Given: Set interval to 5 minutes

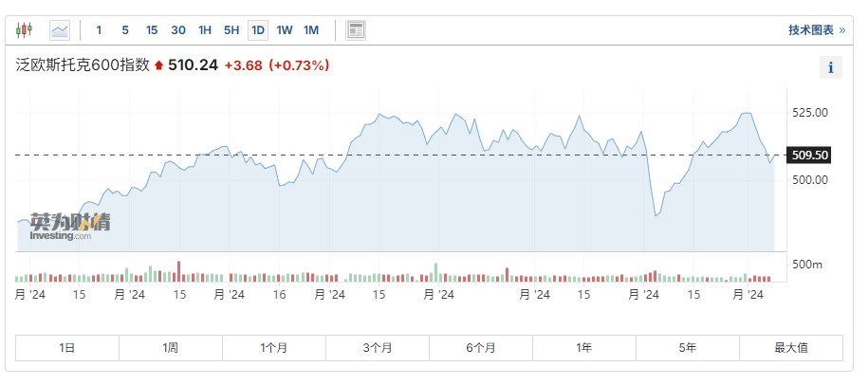Looking at the screenshot, I should [x=125, y=30].
